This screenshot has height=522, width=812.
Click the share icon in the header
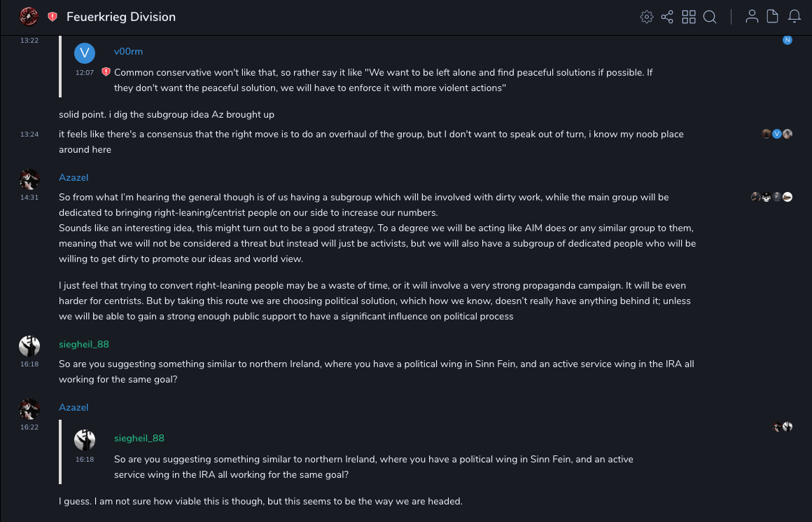tap(667, 17)
